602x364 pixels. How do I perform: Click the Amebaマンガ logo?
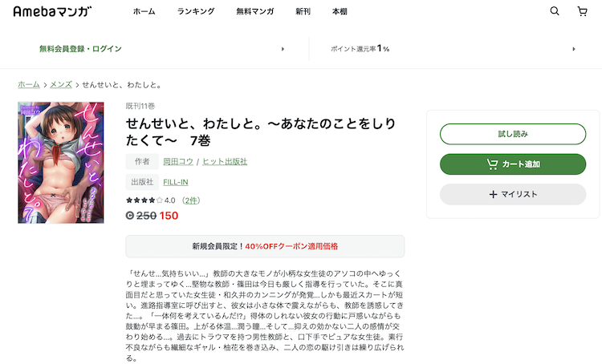tap(53, 11)
